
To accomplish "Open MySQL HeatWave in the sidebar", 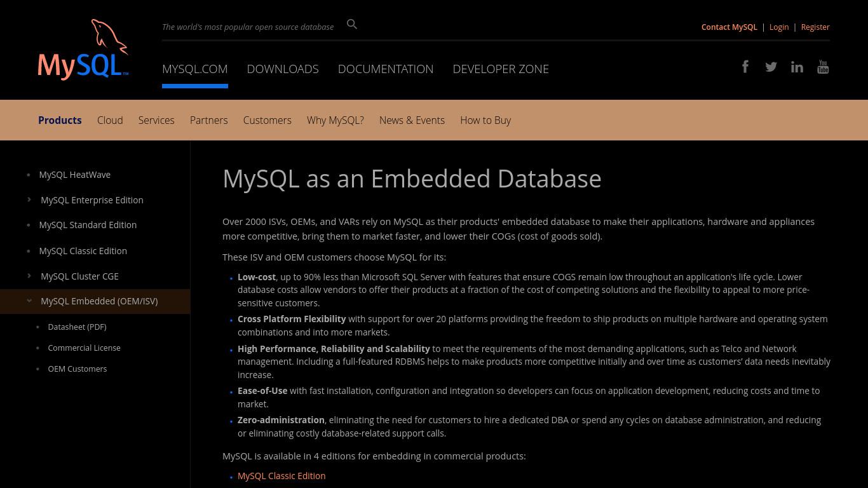I will (74, 174).
